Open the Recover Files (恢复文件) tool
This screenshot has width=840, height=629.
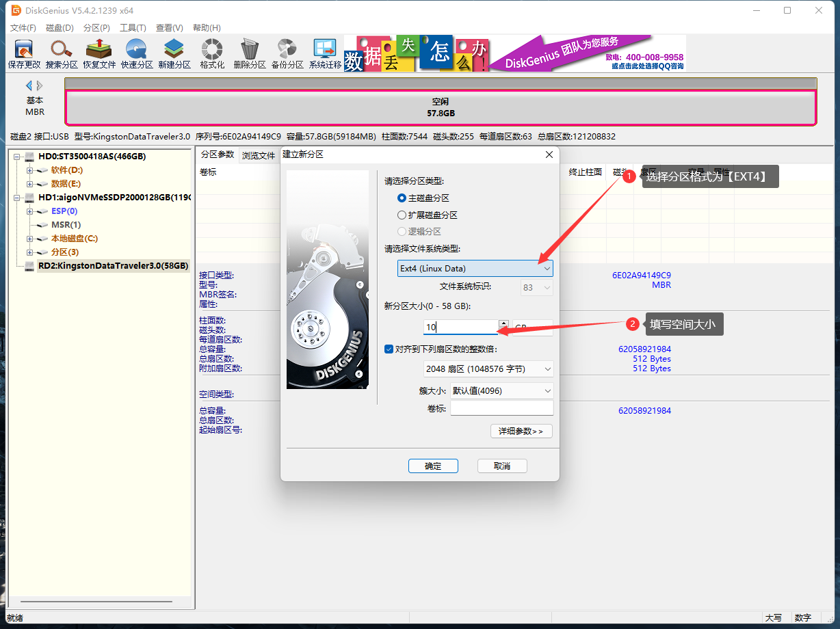99,53
